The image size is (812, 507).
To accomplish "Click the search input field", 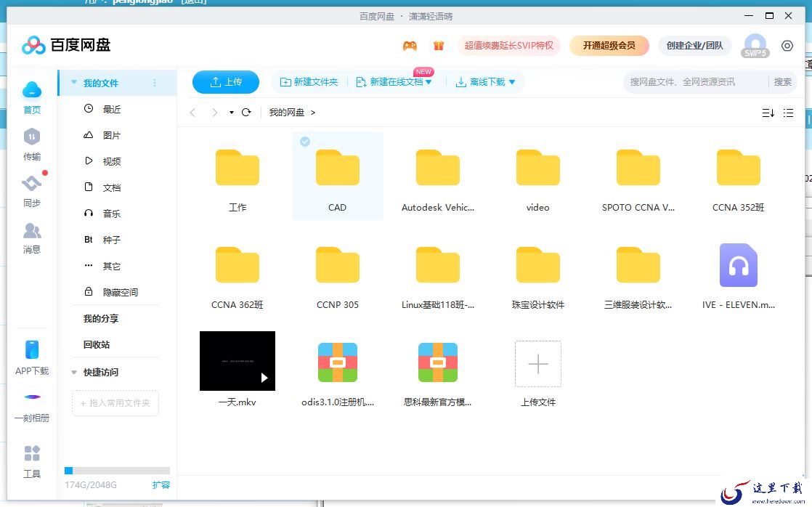I will [x=696, y=82].
